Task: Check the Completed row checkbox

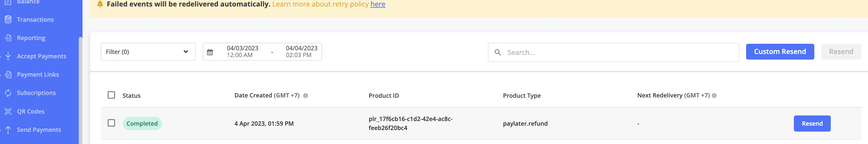Action: [111, 123]
